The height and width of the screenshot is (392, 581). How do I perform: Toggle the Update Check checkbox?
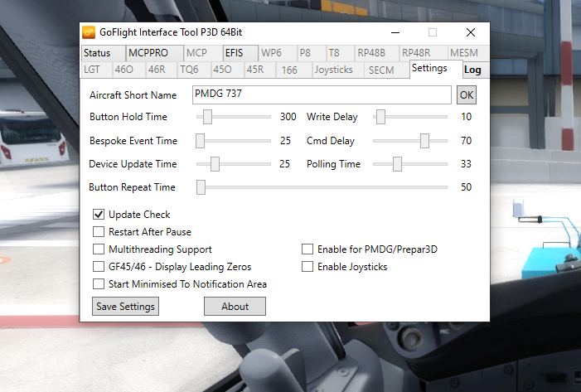click(x=99, y=215)
